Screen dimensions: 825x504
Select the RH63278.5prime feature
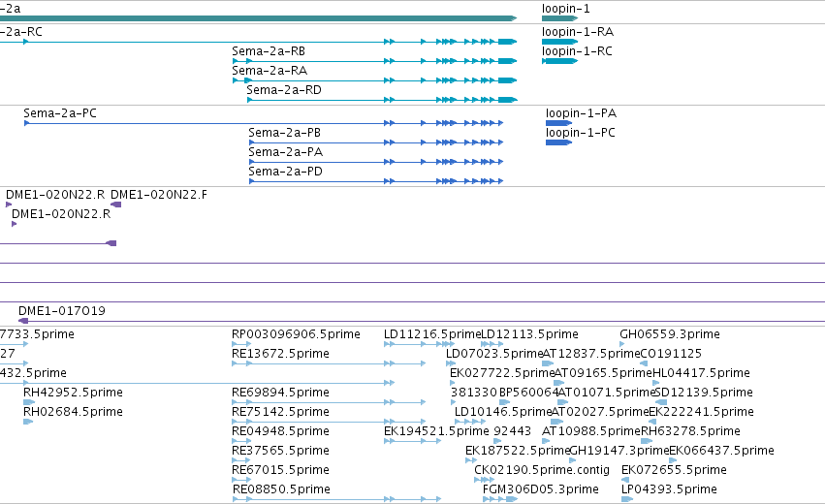tap(646, 441)
